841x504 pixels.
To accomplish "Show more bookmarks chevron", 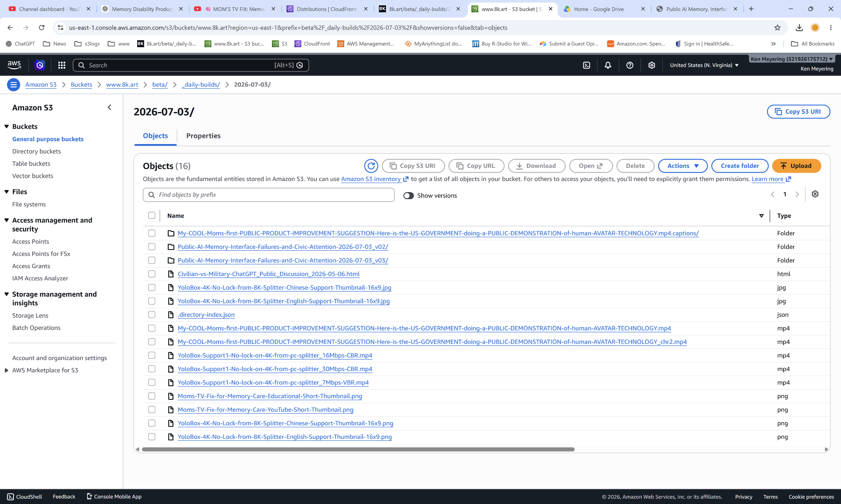I will click(773, 44).
